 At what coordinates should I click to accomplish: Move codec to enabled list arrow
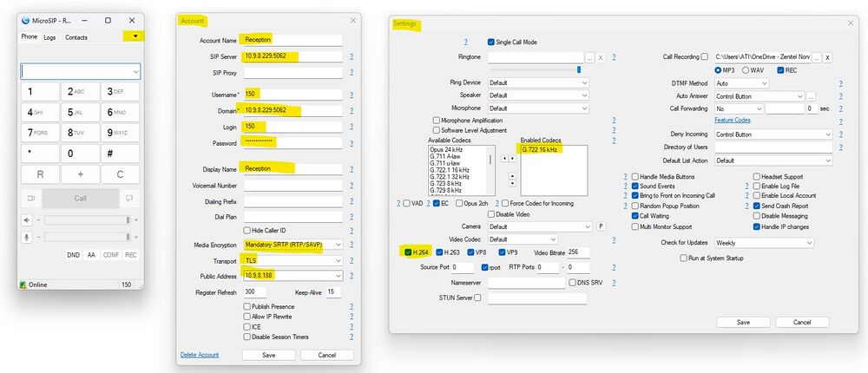[x=513, y=158]
